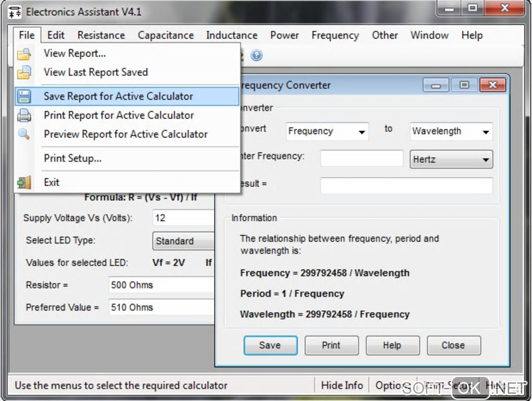Expand the Convert to Wavelength dropdown
532x401 pixels.
451,131
